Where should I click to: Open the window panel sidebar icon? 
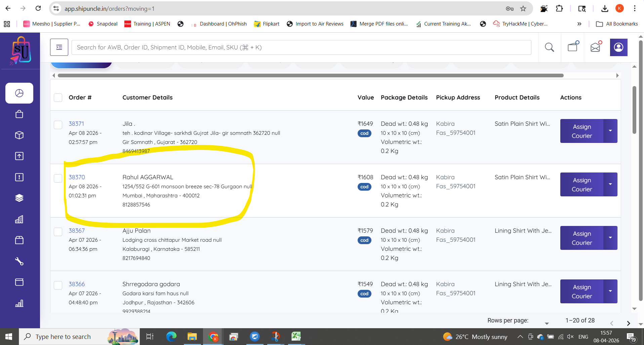coord(19,282)
